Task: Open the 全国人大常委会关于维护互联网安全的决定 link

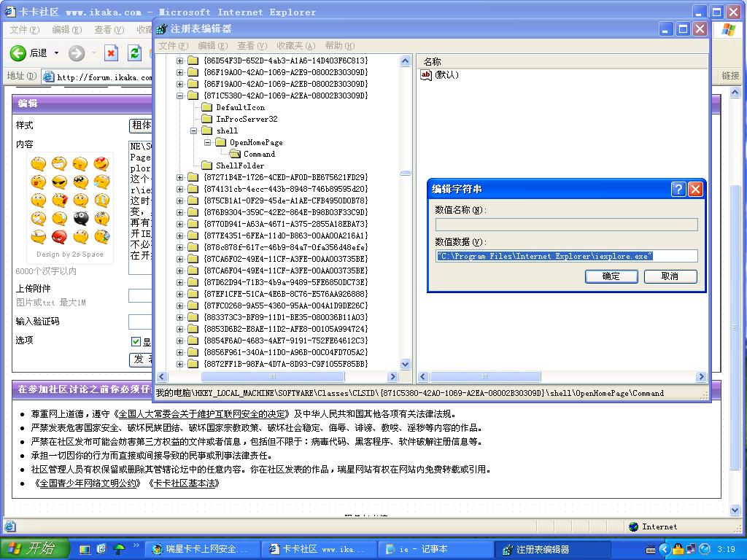Action: 202,414
